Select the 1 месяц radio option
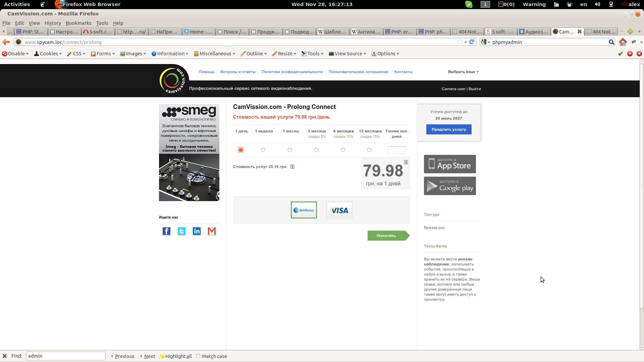This screenshot has width=644, height=362. click(290, 150)
